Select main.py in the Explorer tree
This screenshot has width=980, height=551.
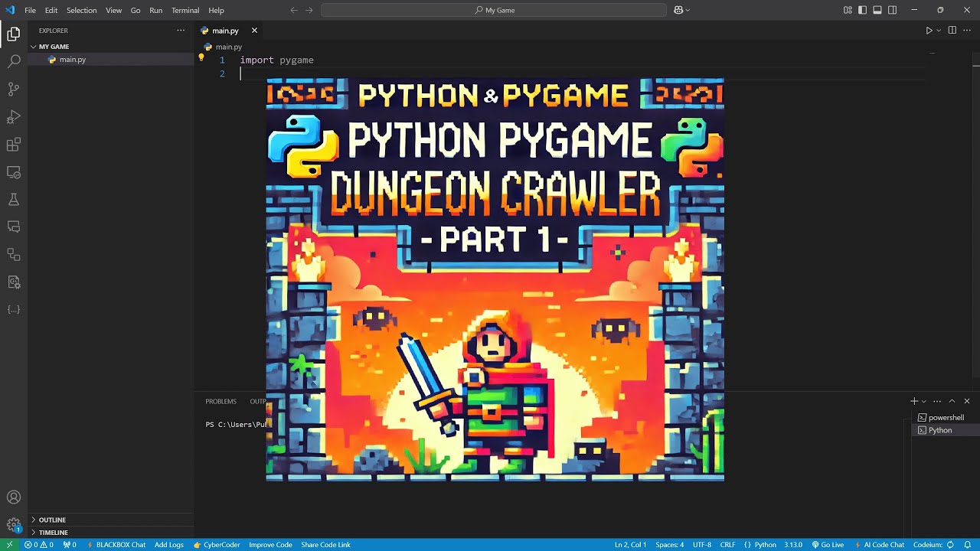(111, 60)
